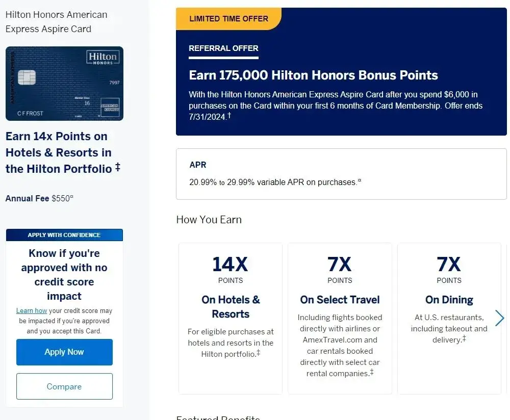This screenshot has height=420, width=510.
Task: Click the Referral Offer label
Action: pos(223,48)
